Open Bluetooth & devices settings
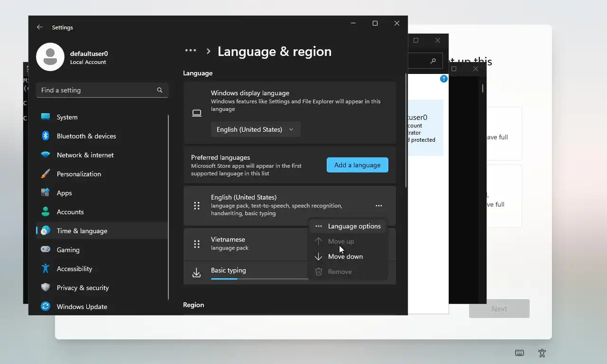 point(102,136)
